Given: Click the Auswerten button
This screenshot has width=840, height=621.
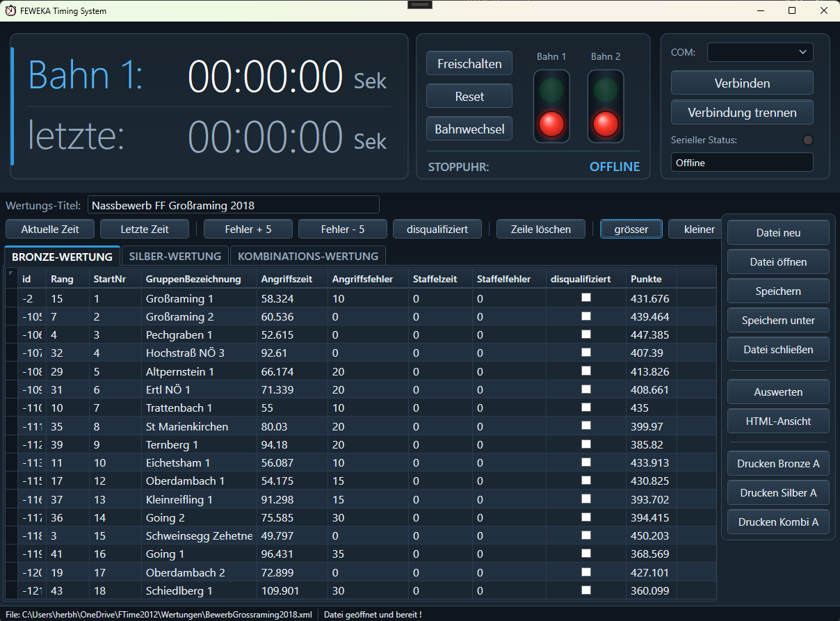Looking at the screenshot, I should click(x=778, y=392).
